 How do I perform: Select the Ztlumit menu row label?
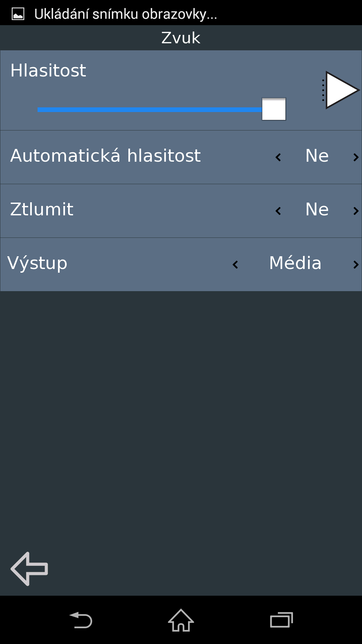[x=42, y=210]
